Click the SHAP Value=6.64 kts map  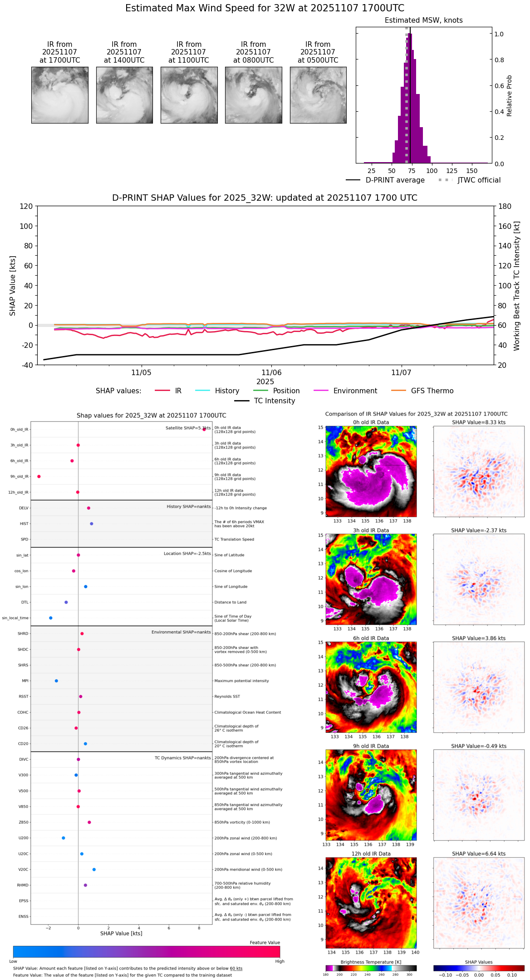tap(479, 903)
